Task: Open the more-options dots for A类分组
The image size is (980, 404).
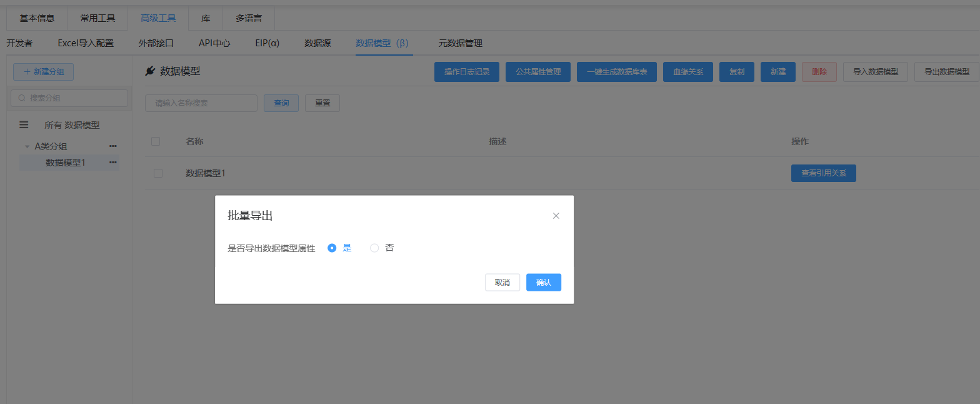Action: coord(113,146)
